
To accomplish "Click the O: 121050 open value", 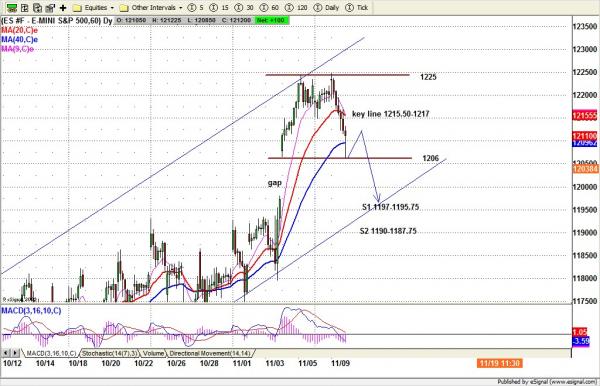I will [x=131, y=20].
